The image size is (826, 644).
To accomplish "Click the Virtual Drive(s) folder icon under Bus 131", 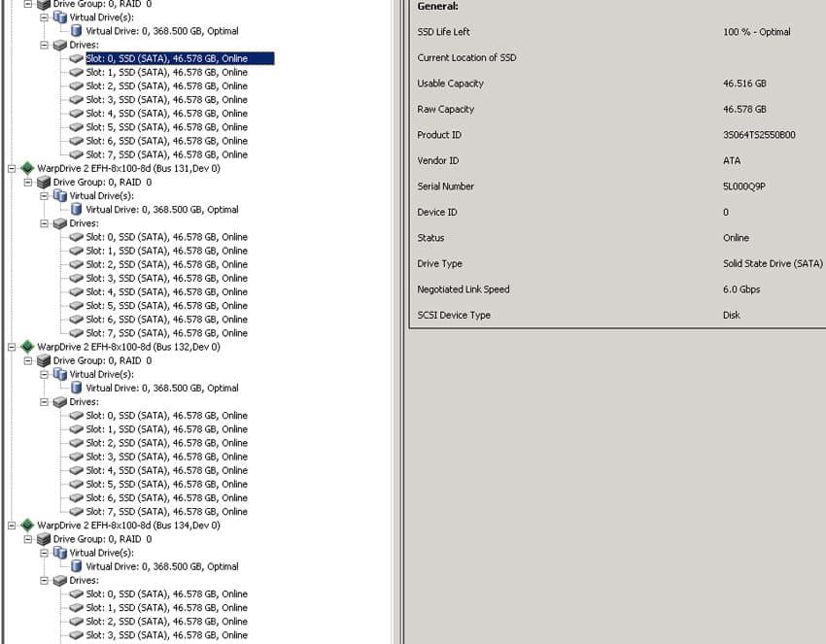I will pyautogui.click(x=60, y=196).
